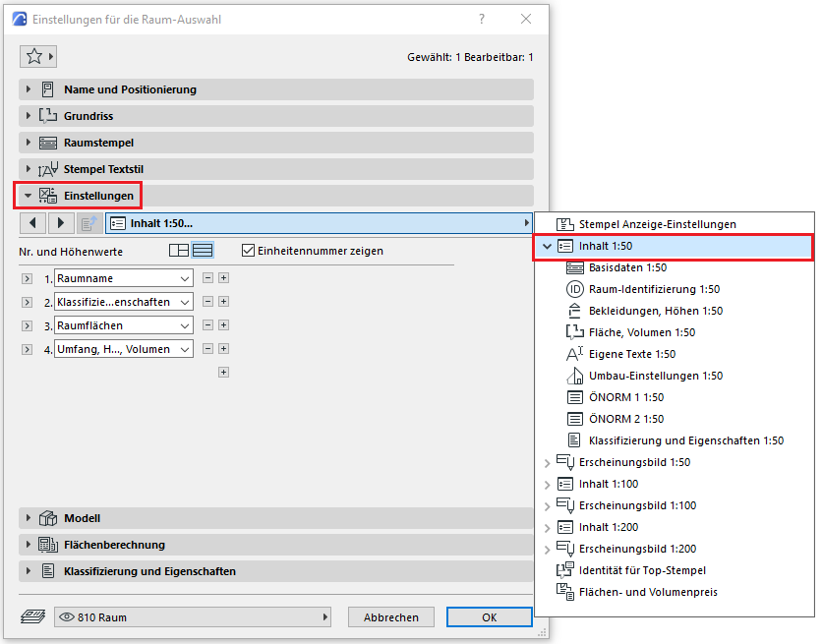The width and height of the screenshot is (822, 644).
Task: Select Raum-Identifizierung 1:50 in the list
Action: (654, 289)
